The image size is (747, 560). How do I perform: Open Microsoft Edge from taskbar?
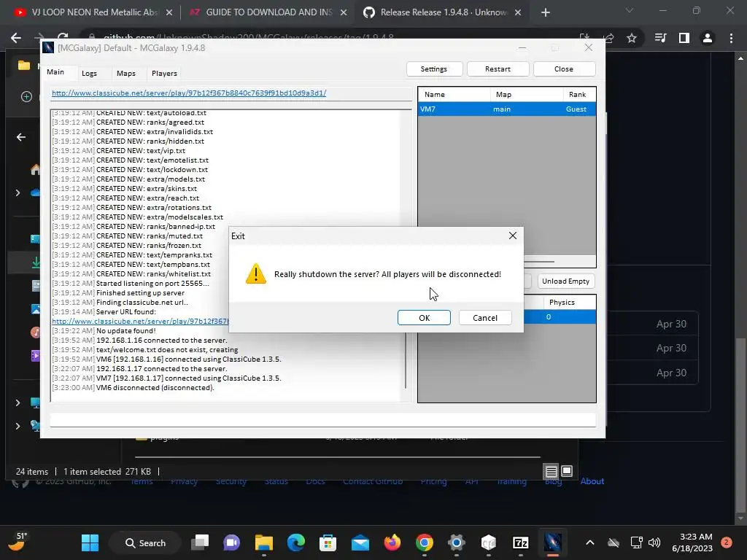296,542
